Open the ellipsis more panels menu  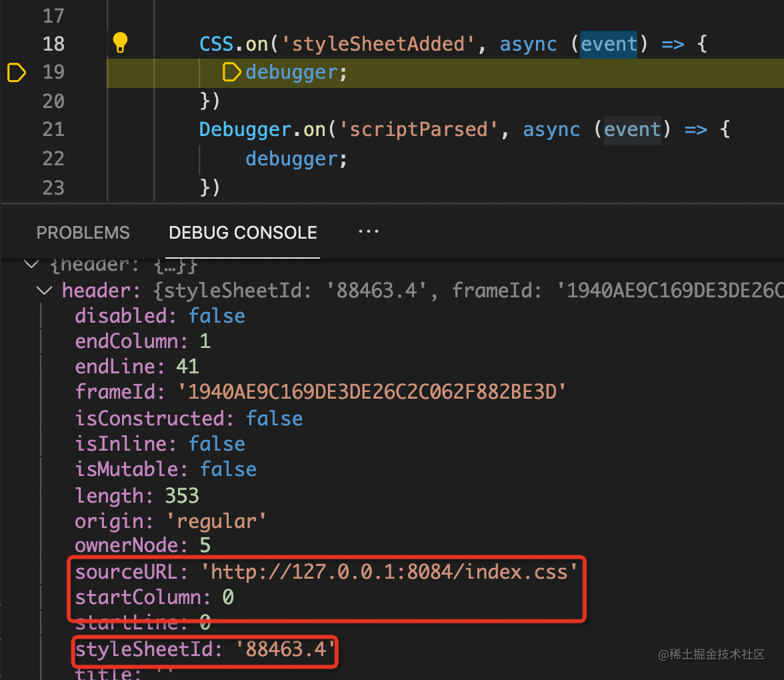368,232
